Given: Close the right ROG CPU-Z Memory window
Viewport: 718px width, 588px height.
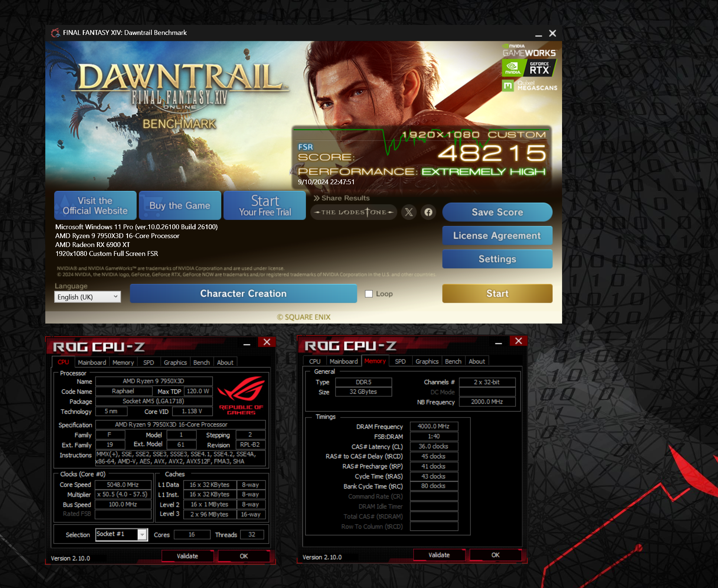Looking at the screenshot, I should [519, 341].
